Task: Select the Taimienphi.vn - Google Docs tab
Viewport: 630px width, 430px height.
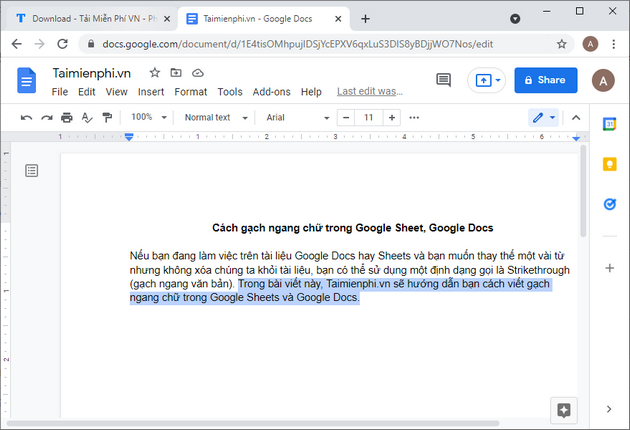Action: click(x=263, y=18)
